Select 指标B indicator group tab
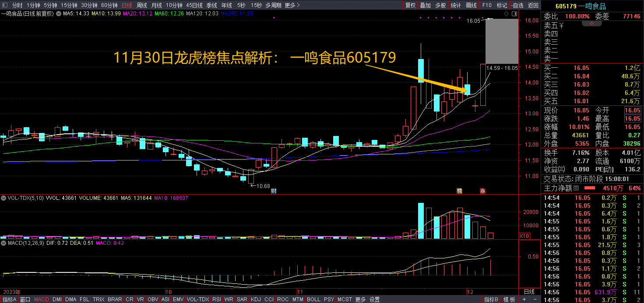The image size is (644, 303). click(x=491, y=300)
